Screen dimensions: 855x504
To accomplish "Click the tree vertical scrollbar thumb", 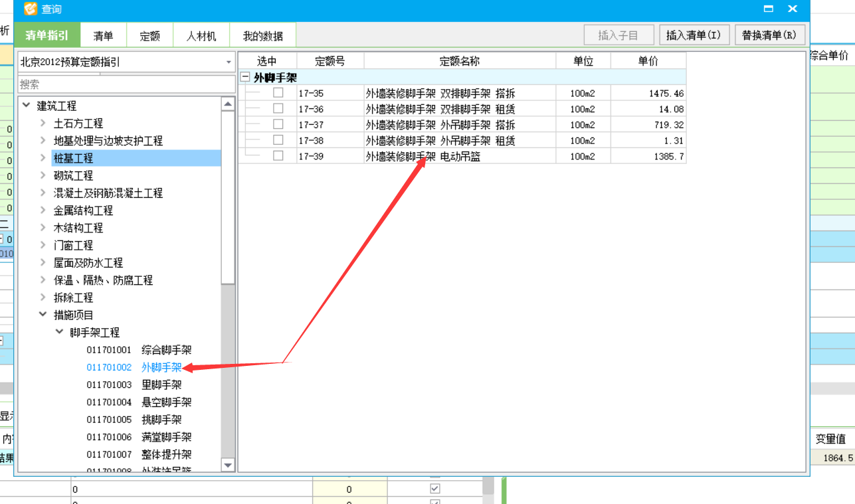I will (x=228, y=198).
